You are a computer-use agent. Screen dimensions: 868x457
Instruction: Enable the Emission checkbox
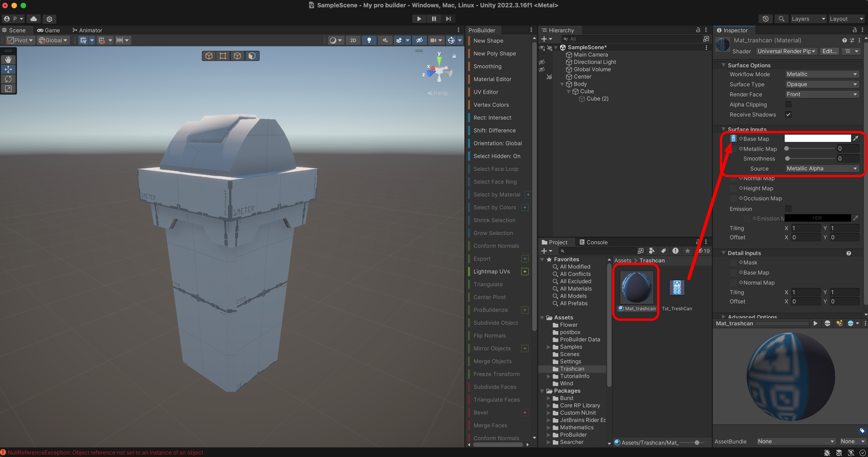tap(788, 209)
